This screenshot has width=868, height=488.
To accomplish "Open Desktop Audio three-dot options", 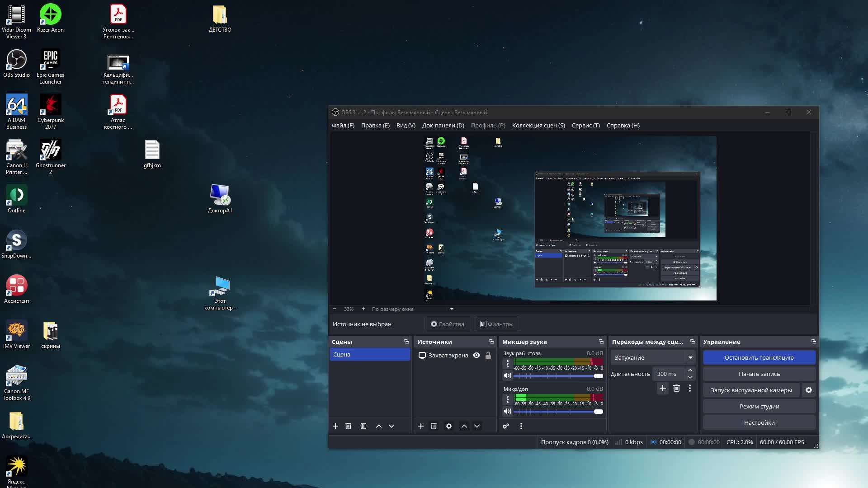I will 507,363.
